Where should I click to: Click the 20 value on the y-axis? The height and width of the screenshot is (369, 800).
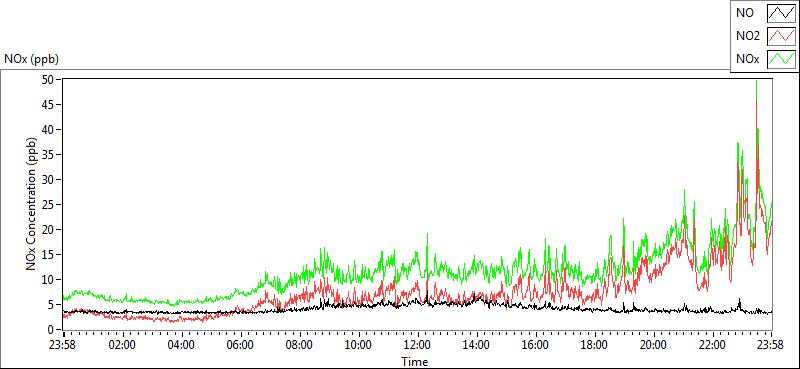click(48, 230)
